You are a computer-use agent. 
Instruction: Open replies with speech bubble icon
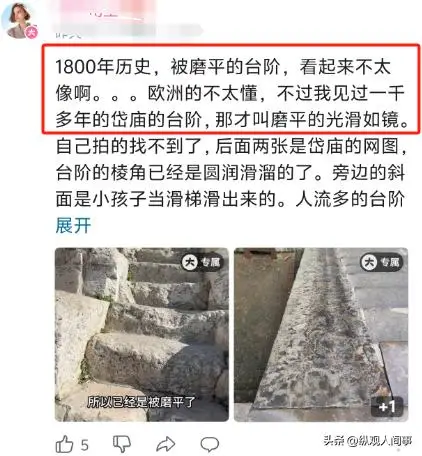(x=210, y=444)
